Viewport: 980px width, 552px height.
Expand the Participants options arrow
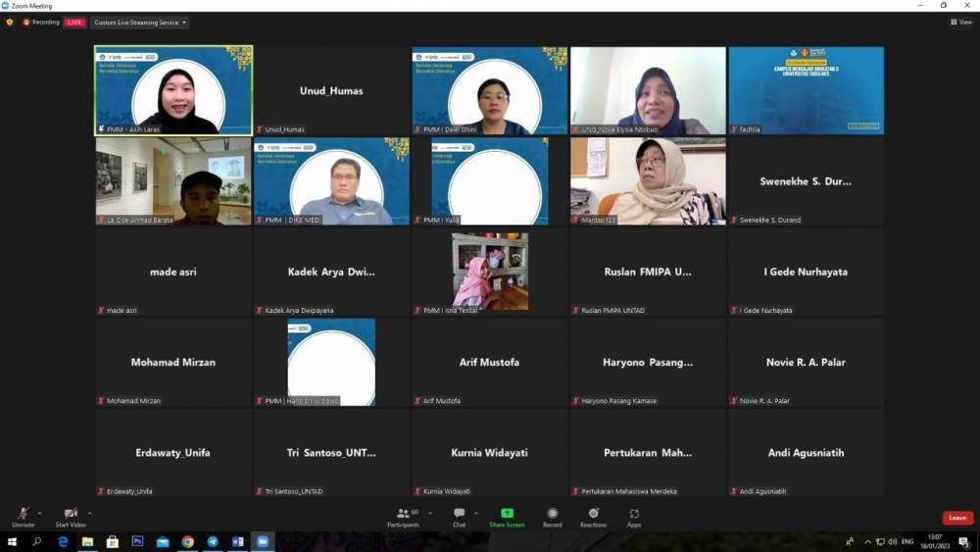click(x=430, y=512)
